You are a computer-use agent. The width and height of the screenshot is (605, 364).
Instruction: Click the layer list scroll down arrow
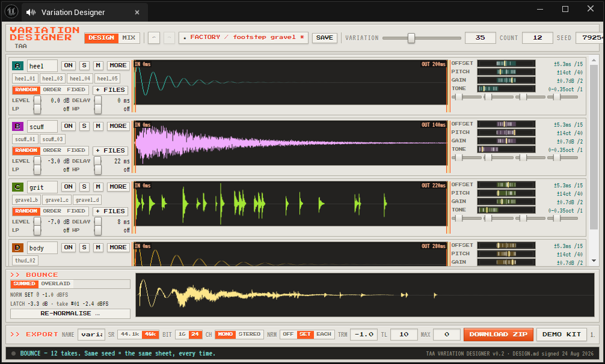point(594,261)
